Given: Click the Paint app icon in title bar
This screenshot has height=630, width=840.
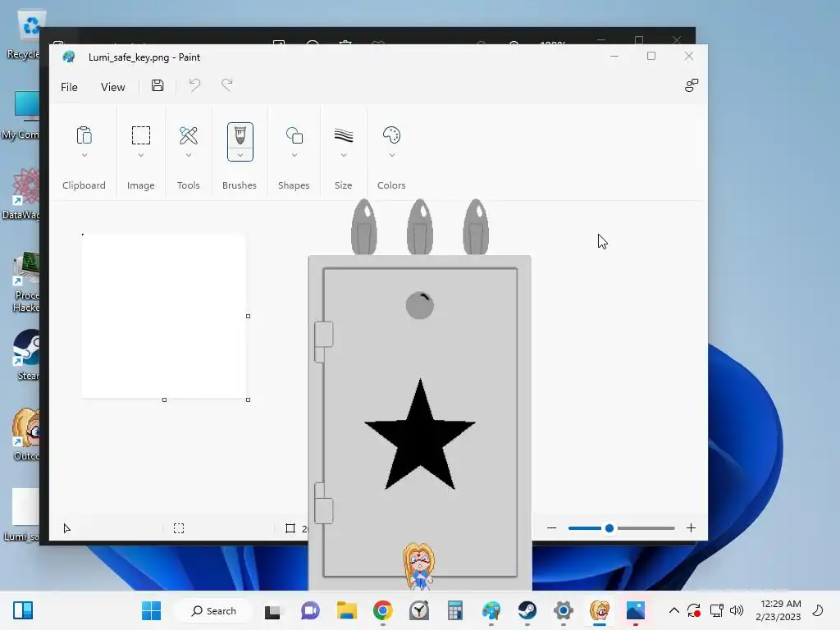Looking at the screenshot, I should pos(69,57).
